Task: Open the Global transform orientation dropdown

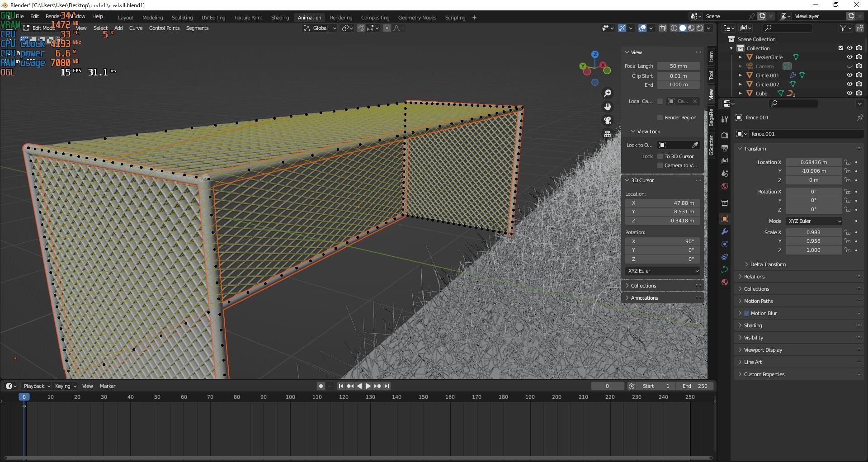Action: click(320, 28)
